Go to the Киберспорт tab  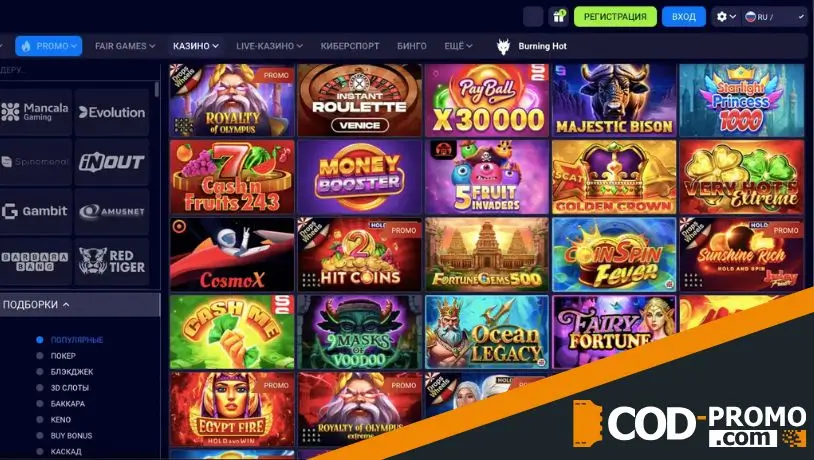[350, 46]
